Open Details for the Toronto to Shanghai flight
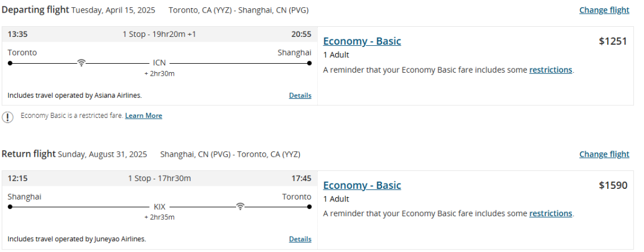This screenshot has height=252, width=644. [x=300, y=95]
